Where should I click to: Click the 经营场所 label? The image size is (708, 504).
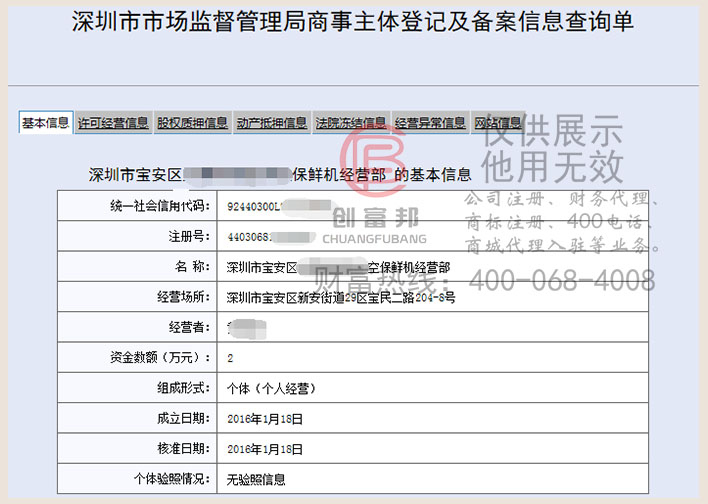click(183, 297)
